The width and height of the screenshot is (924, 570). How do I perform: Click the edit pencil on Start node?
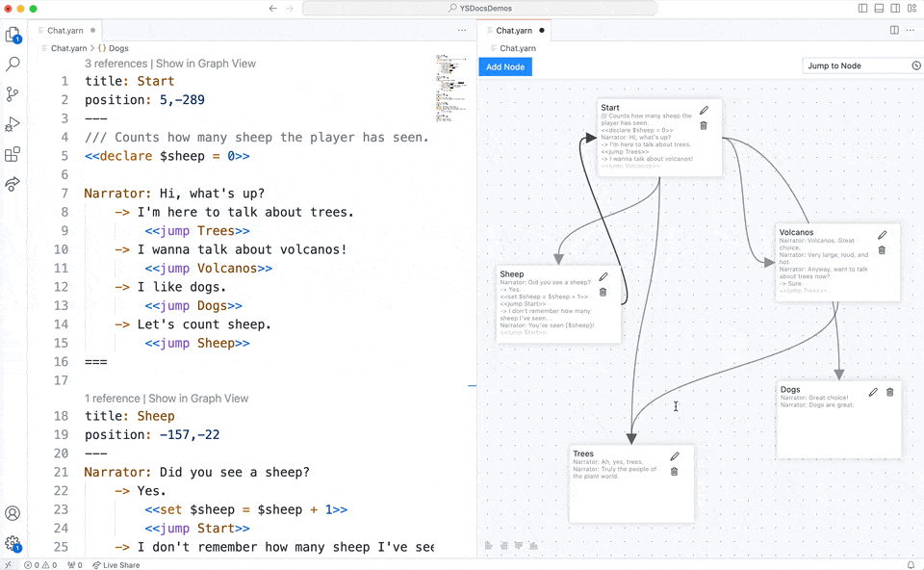click(x=704, y=111)
